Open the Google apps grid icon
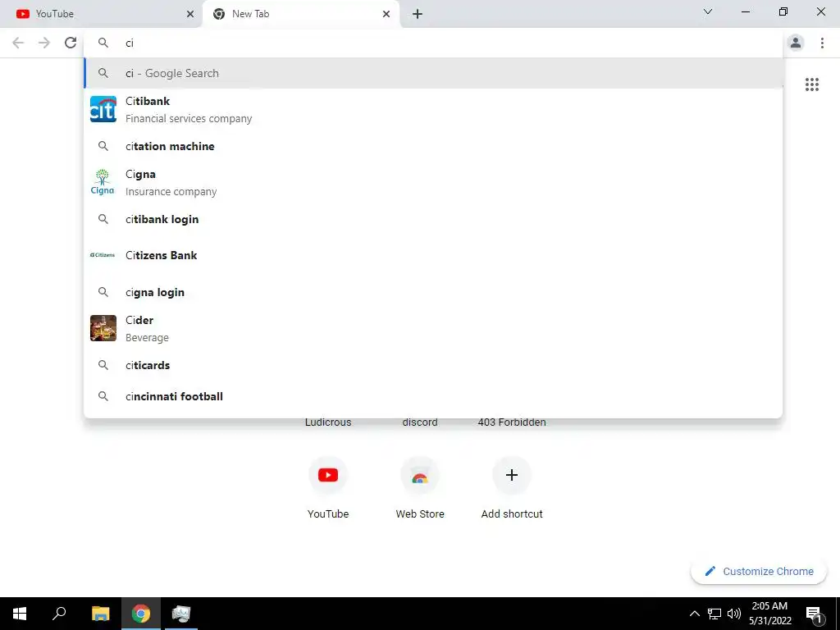The image size is (840, 630). tap(811, 84)
